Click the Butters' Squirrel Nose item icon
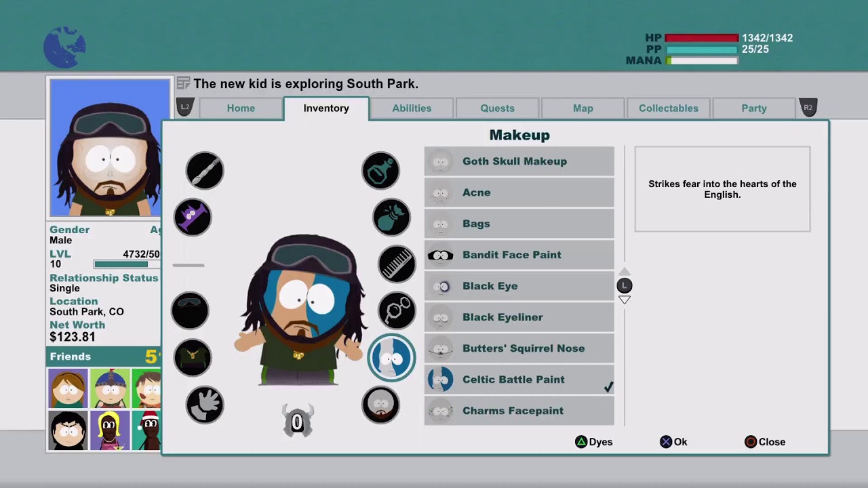This screenshot has width=868, height=488. (x=440, y=348)
